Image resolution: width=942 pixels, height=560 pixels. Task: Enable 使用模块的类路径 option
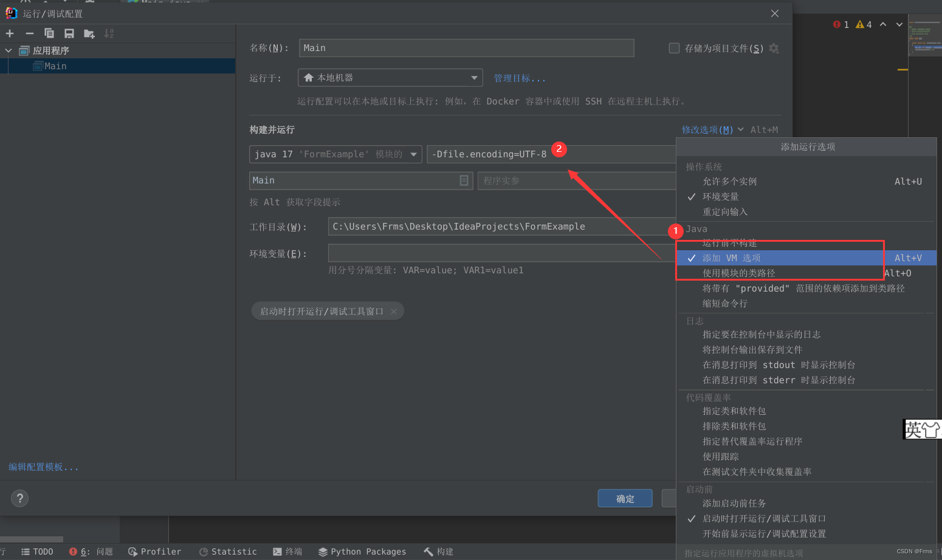(x=806, y=273)
